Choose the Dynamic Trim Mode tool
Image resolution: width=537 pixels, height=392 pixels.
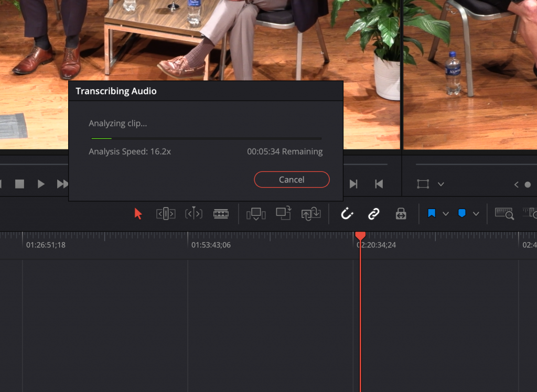[194, 214]
